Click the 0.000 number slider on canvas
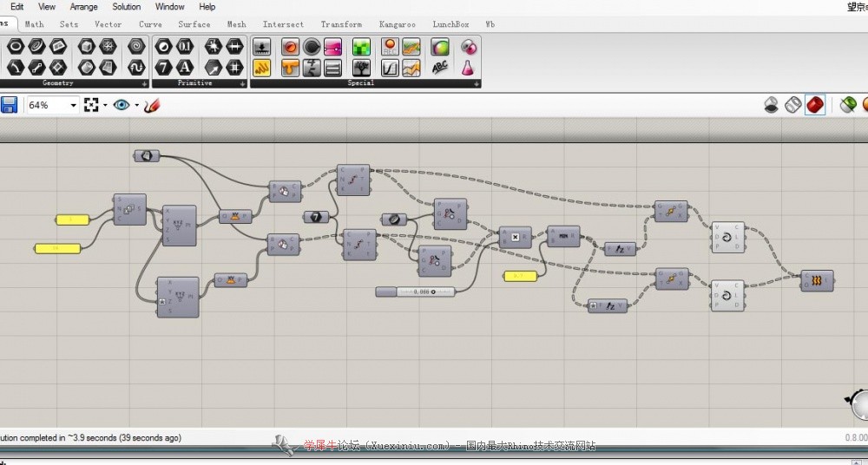The width and height of the screenshot is (868, 465). pos(415,291)
